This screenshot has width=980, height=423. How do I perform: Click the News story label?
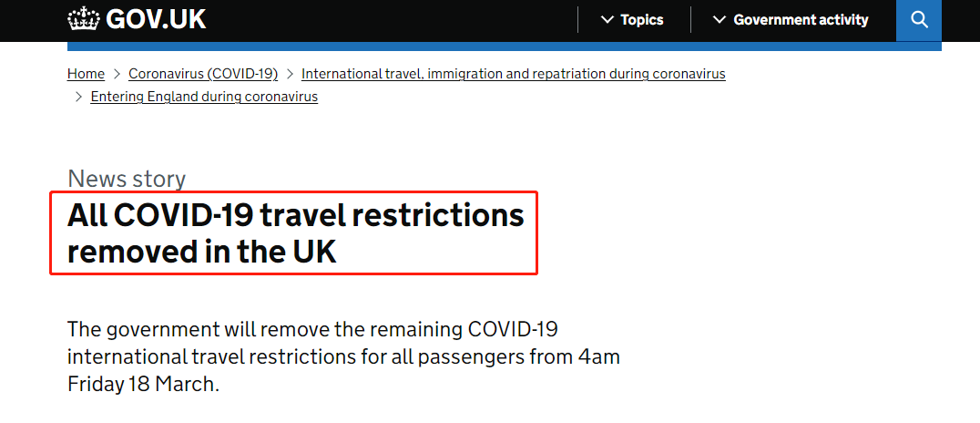click(x=127, y=179)
